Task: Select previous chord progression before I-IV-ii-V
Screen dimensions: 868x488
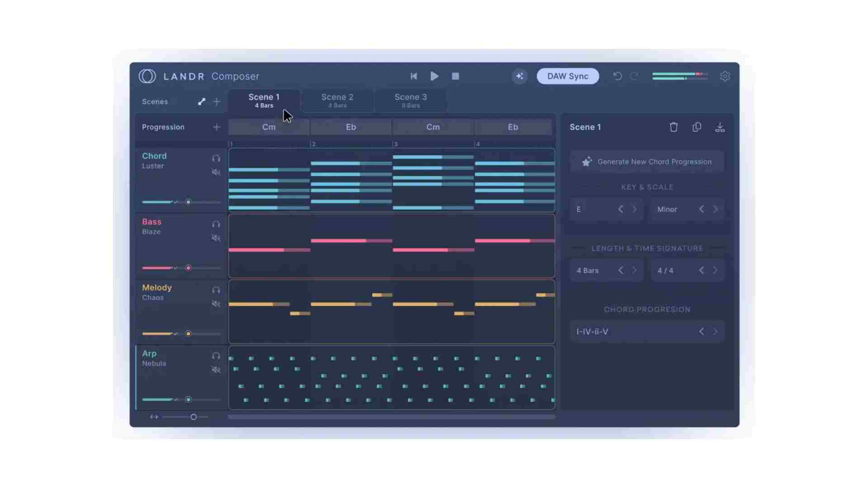Action: point(701,332)
